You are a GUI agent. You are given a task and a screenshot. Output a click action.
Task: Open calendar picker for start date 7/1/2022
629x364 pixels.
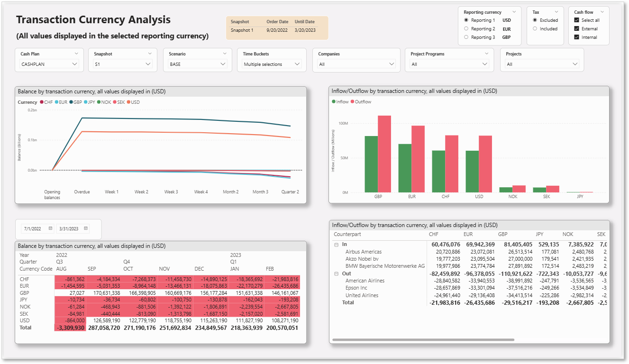[x=50, y=228]
